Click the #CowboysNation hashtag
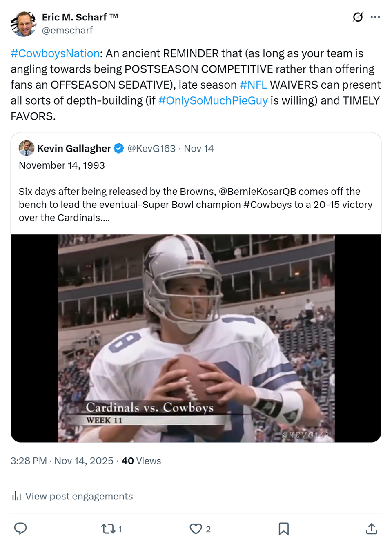Viewport: 392px width, 546px height. point(55,53)
